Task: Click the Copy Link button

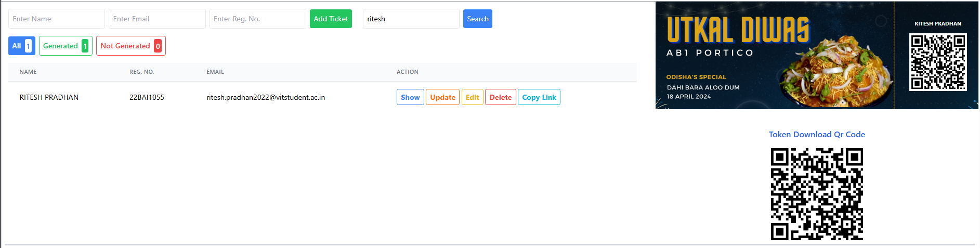Action: tap(539, 97)
